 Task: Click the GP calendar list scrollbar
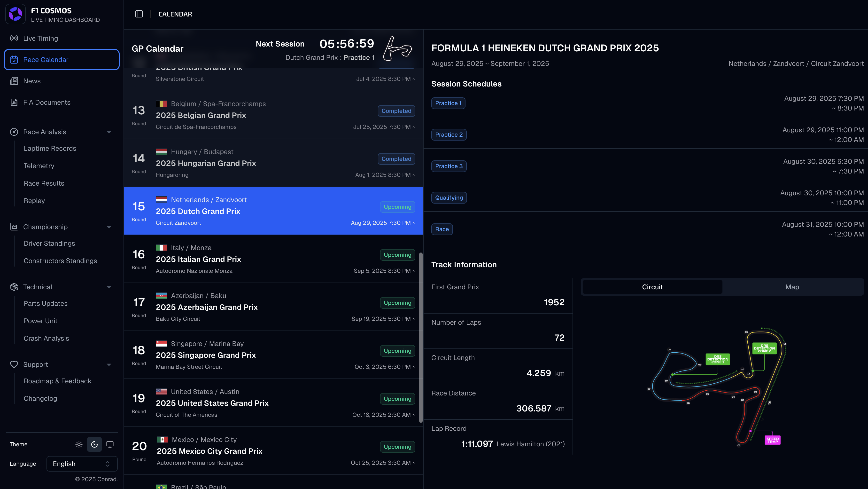(420, 337)
